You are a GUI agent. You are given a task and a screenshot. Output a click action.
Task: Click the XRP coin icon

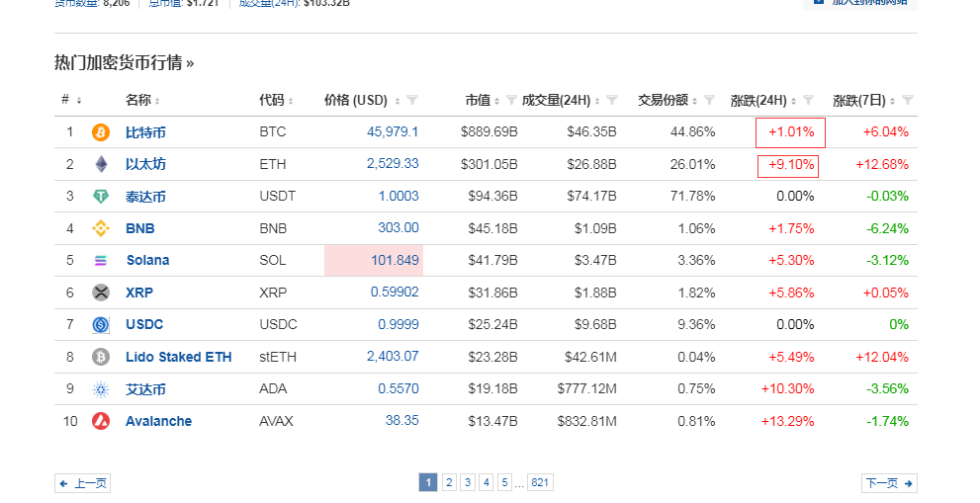pos(101,293)
